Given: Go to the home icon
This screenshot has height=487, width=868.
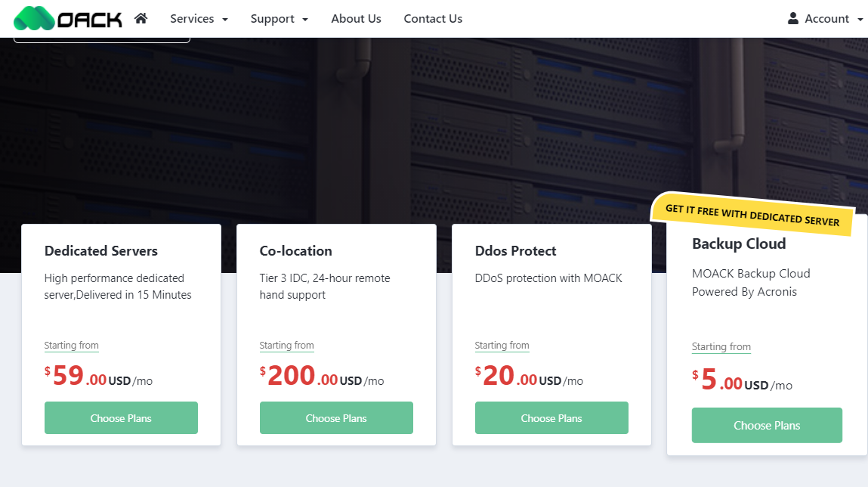Looking at the screenshot, I should [141, 18].
